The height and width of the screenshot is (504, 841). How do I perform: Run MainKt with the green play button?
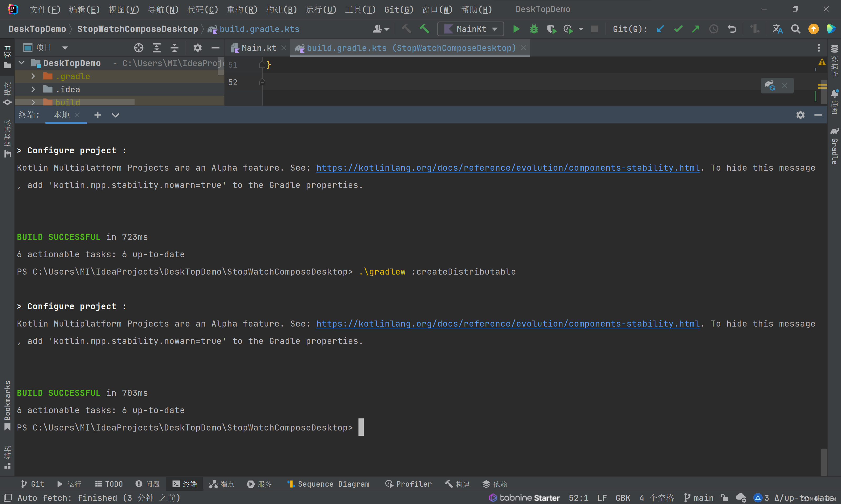click(x=516, y=29)
